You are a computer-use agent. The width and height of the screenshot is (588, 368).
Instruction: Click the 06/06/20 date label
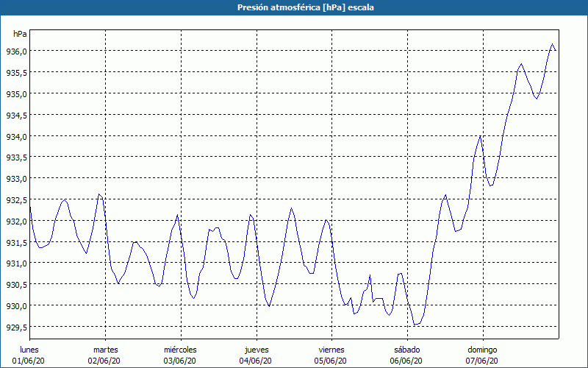(x=406, y=361)
